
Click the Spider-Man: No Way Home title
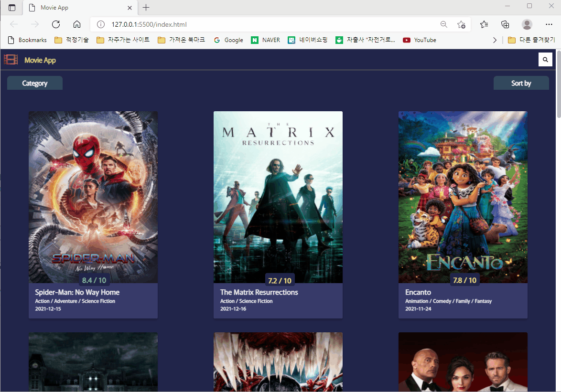pyautogui.click(x=77, y=292)
